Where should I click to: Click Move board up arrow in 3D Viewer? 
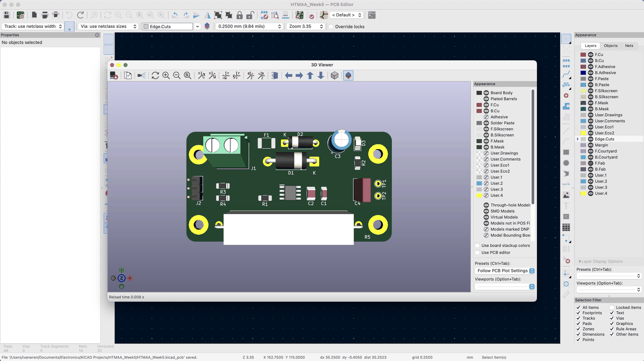click(x=310, y=76)
